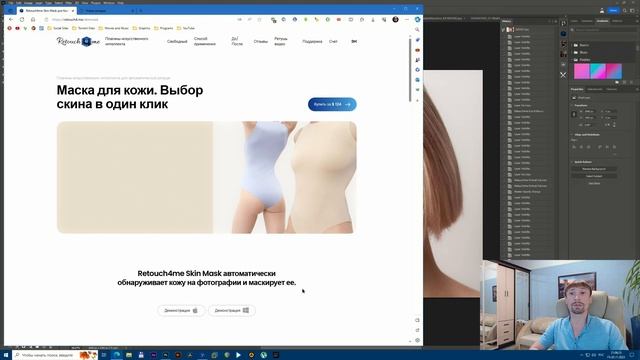Collapse the Quick Actions section
Screen dimensions: 640x360
[x=572, y=162]
